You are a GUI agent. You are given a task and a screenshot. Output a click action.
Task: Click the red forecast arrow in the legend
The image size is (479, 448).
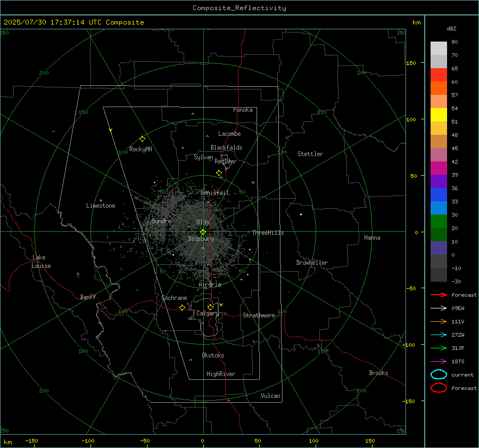[x=439, y=295]
